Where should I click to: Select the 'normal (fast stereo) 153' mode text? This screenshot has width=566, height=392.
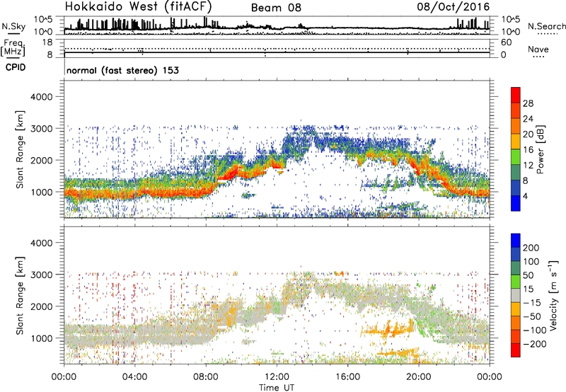click(x=122, y=70)
